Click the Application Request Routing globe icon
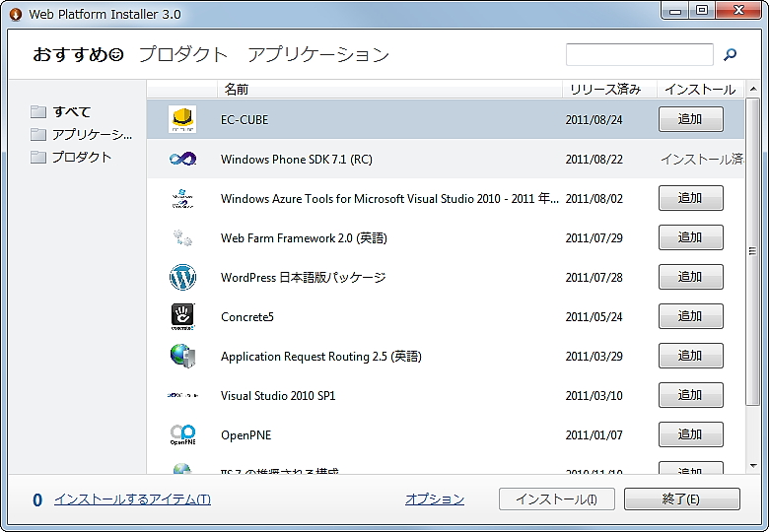 183,356
